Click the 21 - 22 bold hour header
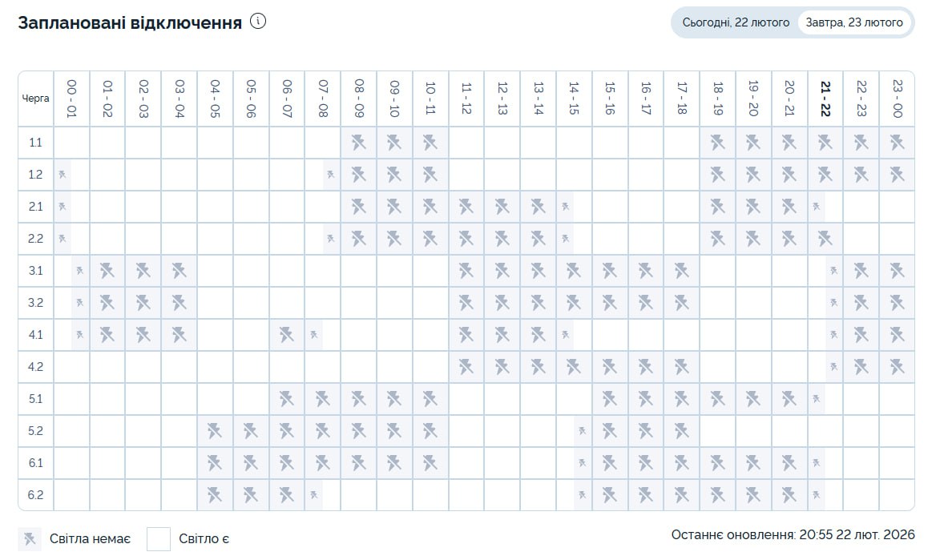This screenshot has width=936, height=560. 825,99
